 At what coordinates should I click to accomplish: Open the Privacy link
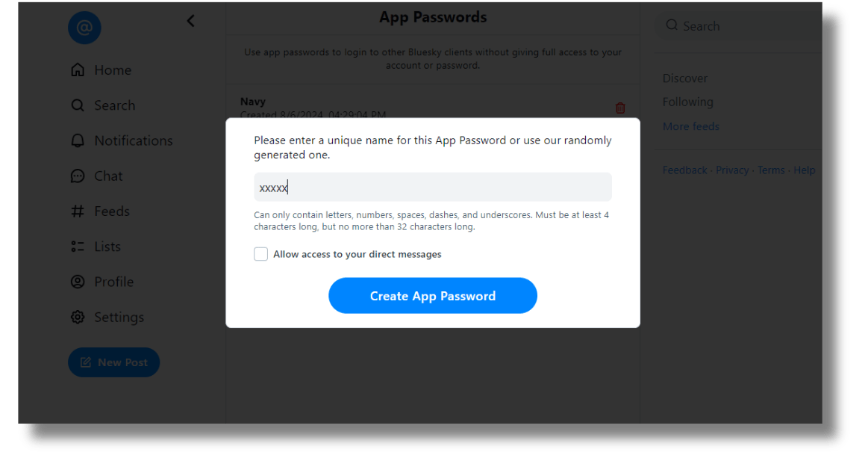coord(732,170)
